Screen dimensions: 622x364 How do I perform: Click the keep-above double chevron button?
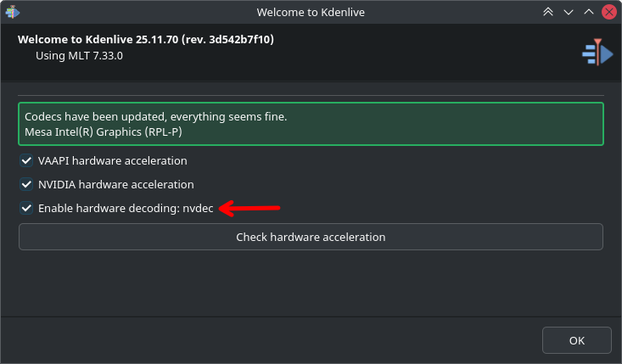548,12
